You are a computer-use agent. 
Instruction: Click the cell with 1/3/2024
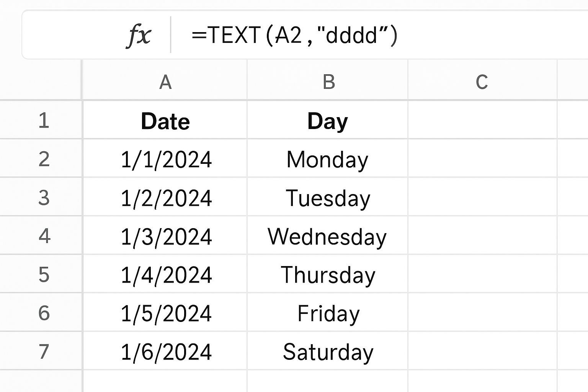coord(166,236)
